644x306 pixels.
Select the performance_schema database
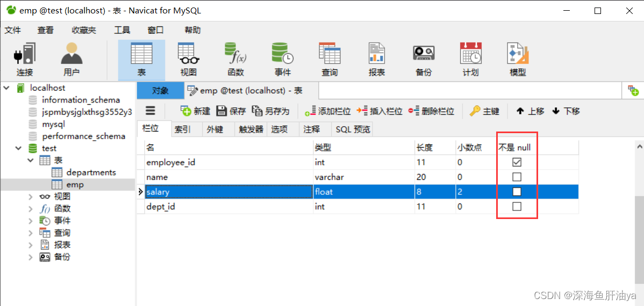[83, 136]
